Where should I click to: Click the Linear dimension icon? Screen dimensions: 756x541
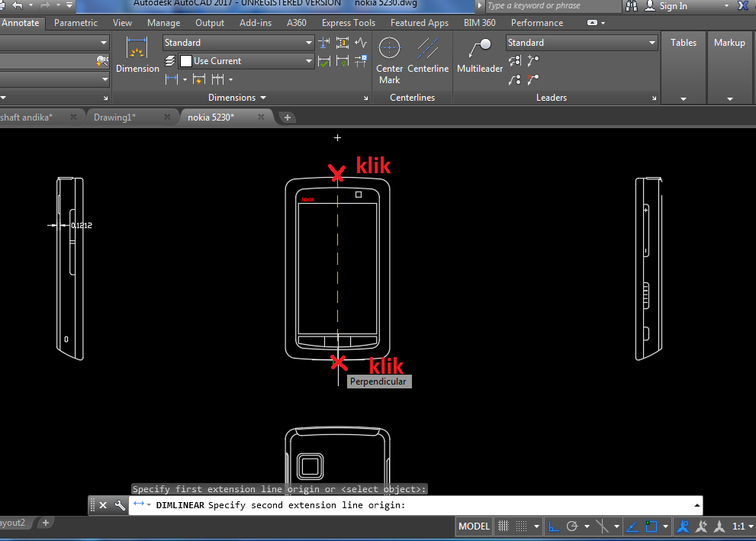[x=172, y=79]
